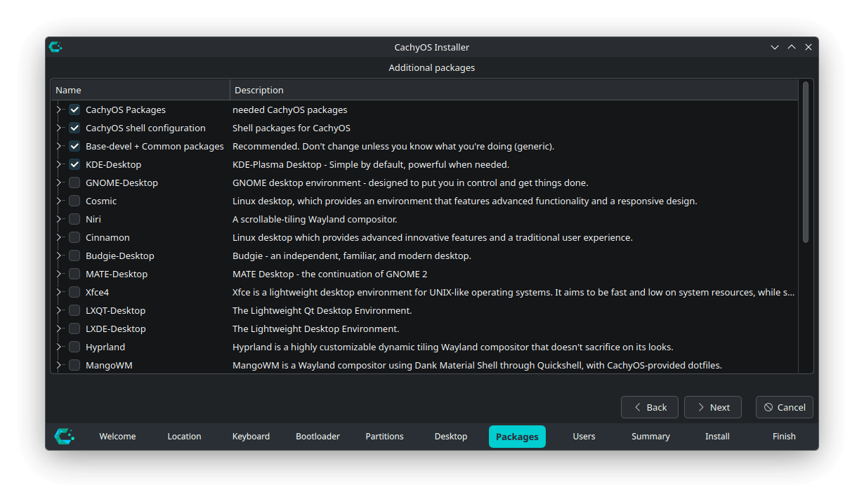Expand the Cosmic package group
Image resolution: width=864 pixels, height=504 pixels.
[x=60, y=201]
